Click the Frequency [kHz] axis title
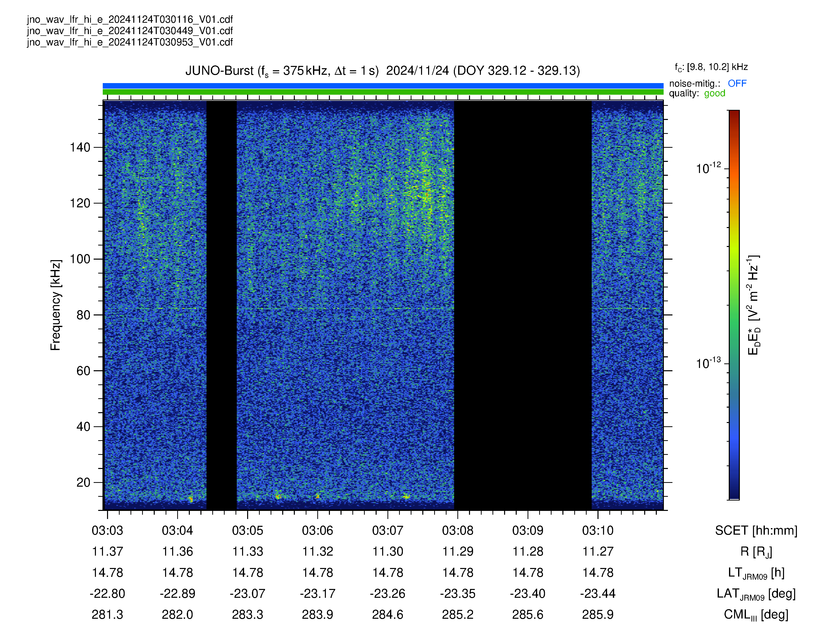 click(x=56, y=305)
